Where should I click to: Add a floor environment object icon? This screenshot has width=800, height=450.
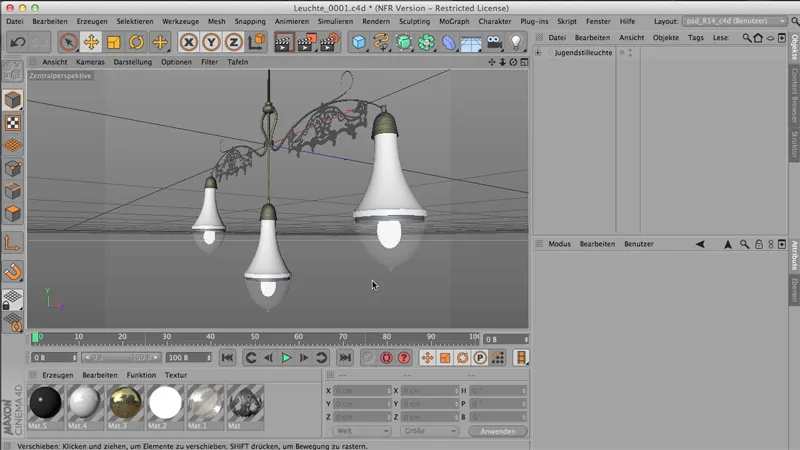click(471, 43)
